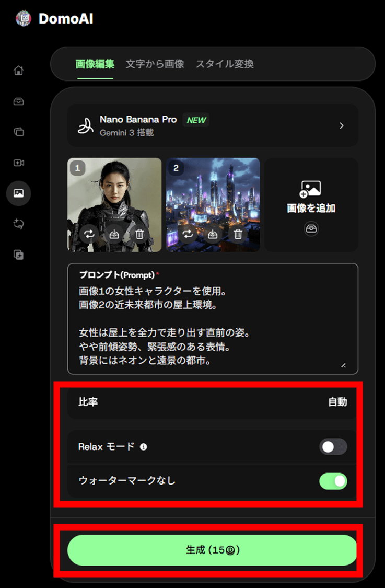Open the inbox tray sidebar icon
Screen dimensions: 385x588
click(x=18, y=101)
